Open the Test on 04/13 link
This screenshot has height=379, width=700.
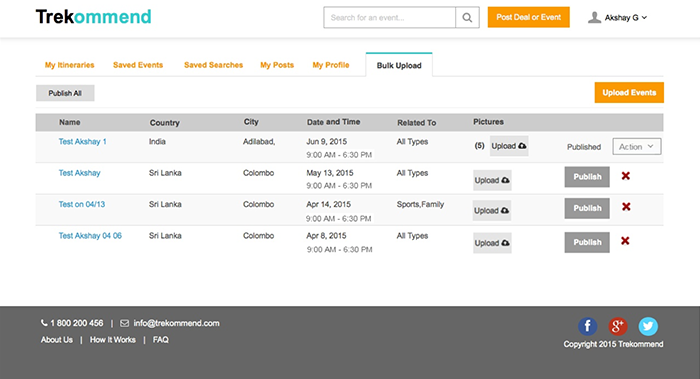pyautogui.click(x=82, y=204)
